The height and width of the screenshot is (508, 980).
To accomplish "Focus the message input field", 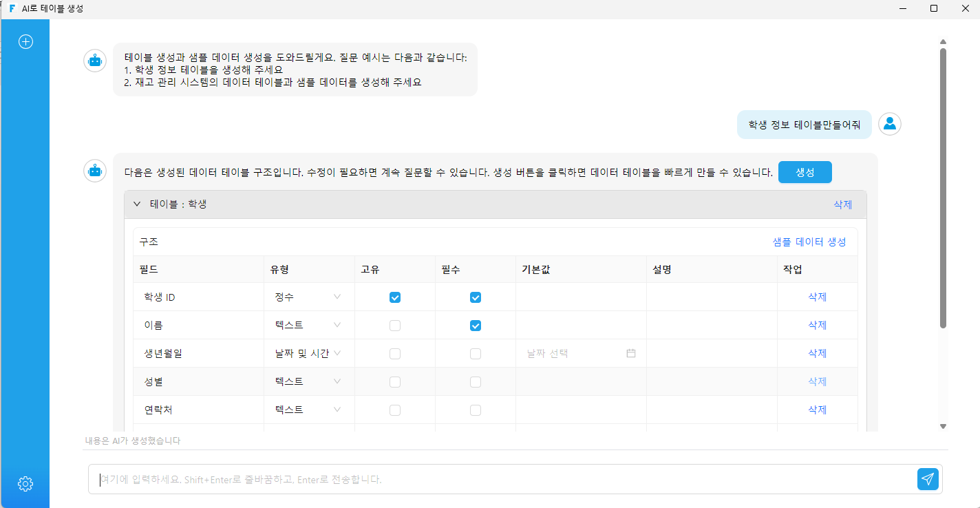I will click(x=502, y=479).
